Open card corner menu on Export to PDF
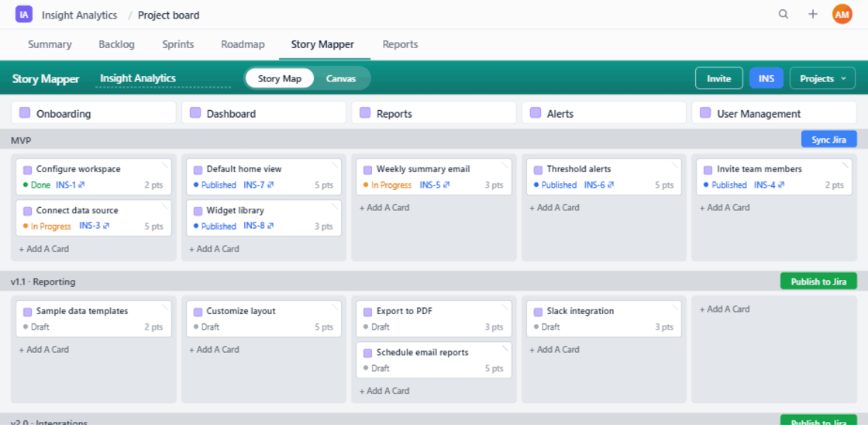This screenshot has height=425, width=868. pyautogui.click(x=505, y=307)
